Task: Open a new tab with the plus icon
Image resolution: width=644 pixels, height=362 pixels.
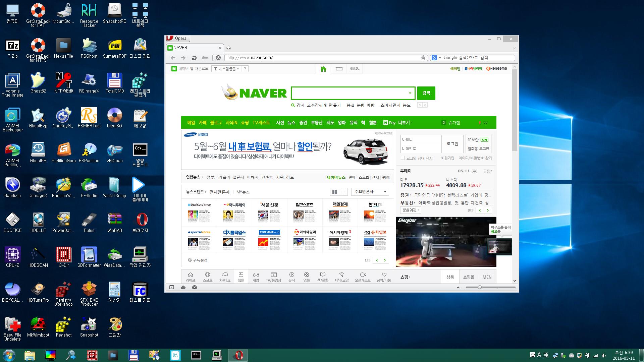Action: [228, 48]
